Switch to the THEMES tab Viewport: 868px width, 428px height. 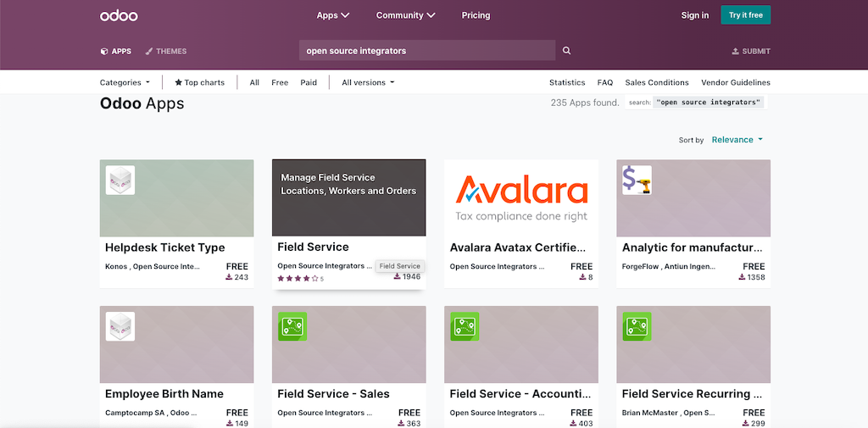(x=165, y=51)
